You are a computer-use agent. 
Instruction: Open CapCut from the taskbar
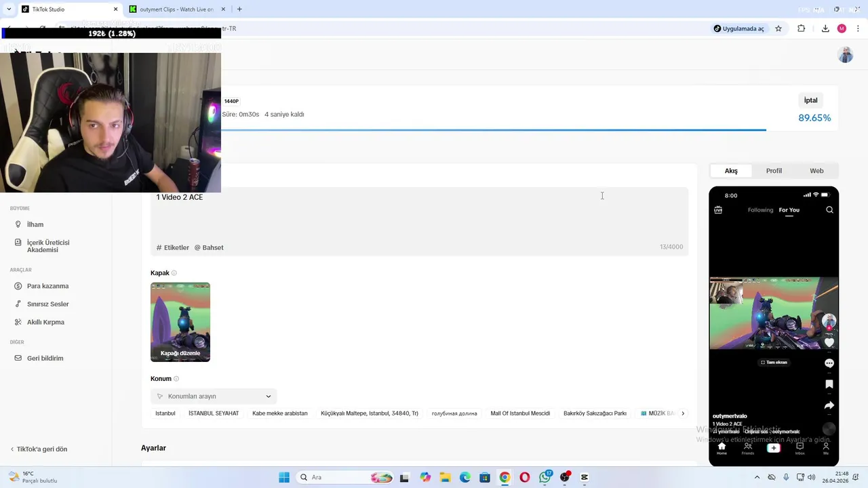[585, 477]
